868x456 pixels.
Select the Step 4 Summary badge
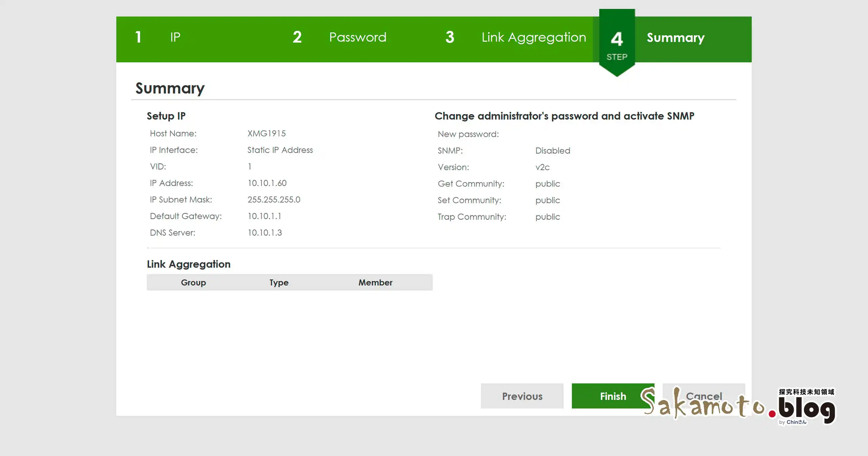pos(675,38)
